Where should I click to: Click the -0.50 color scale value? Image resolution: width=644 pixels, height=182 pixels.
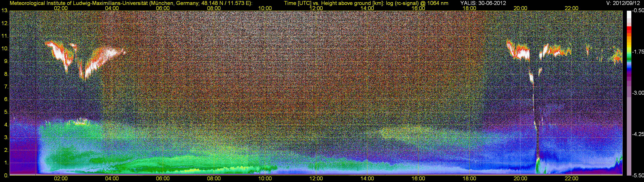pos(638,11)
